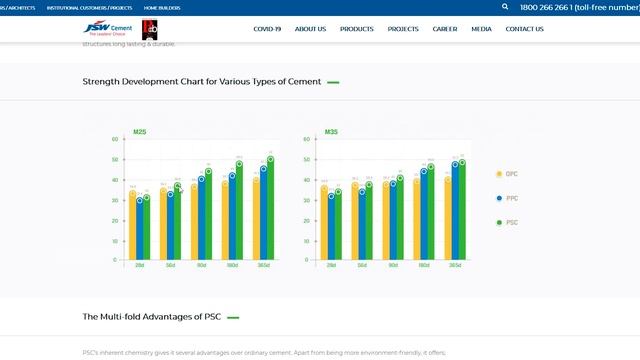Select the M25 PPC bar at 90d
Viewport: 640px width, 360px height.
pyautogui.click(x=202, y=218)
